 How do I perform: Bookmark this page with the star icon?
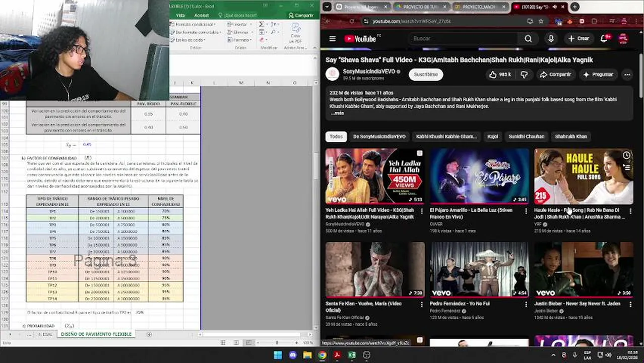point(541,21)
